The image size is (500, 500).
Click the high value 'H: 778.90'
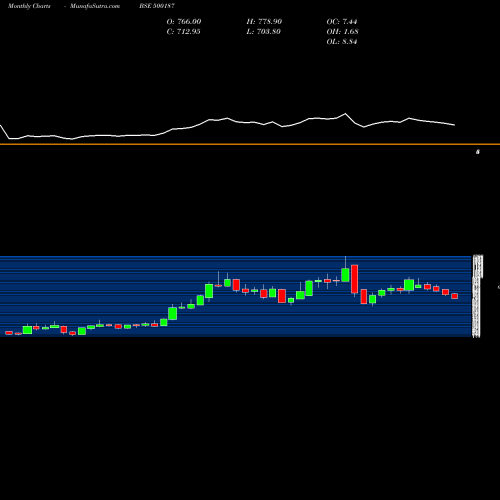click(264, 21)
